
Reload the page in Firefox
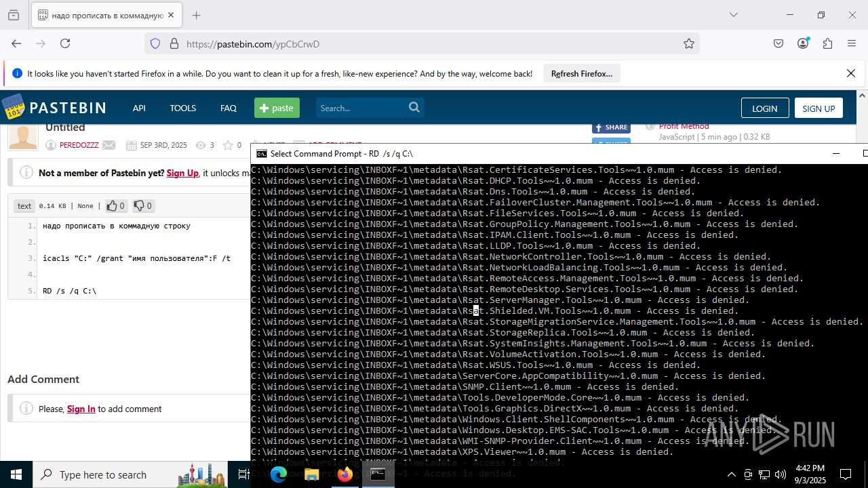click(x=65, y=43)
